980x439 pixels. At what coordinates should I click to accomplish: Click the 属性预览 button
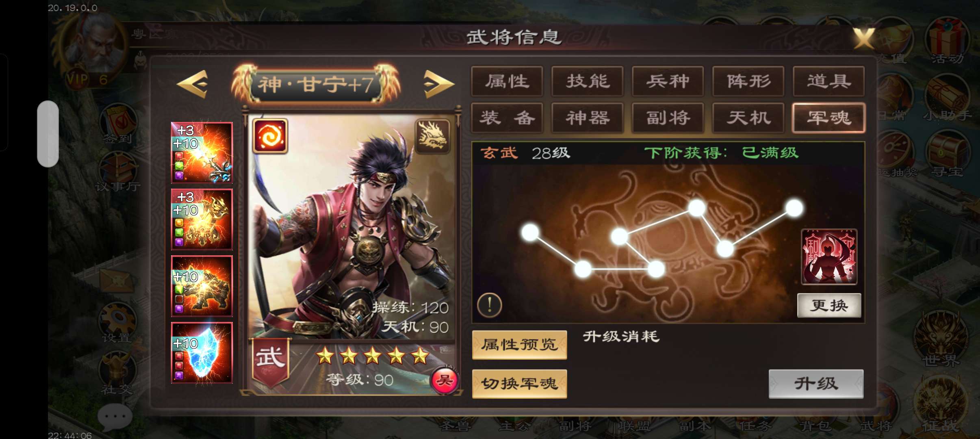(519, 345)
